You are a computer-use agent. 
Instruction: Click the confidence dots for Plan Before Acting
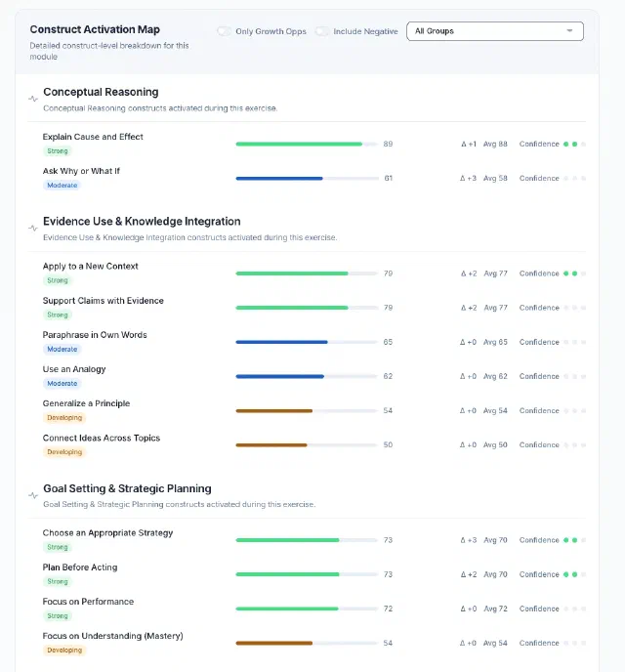[574, 574]
